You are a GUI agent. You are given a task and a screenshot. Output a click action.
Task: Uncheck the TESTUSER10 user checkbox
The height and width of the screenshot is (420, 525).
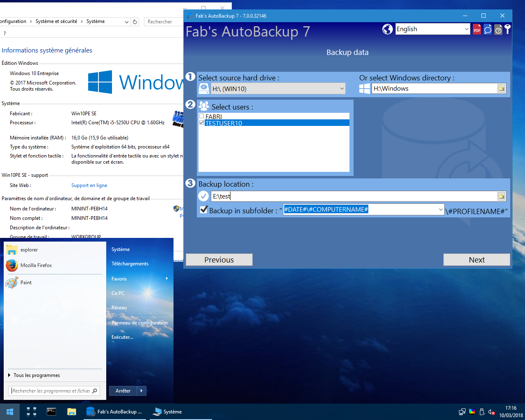201,123
